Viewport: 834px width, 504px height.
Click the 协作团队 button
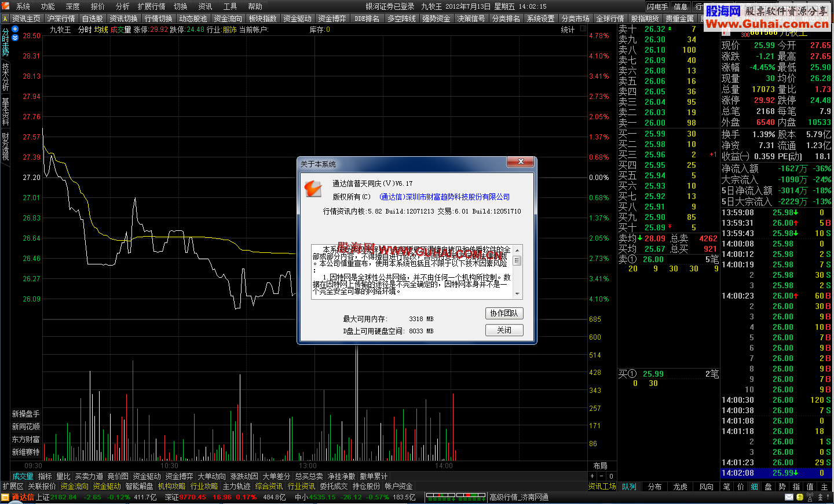pyautogui.click(x=504, y=313)
